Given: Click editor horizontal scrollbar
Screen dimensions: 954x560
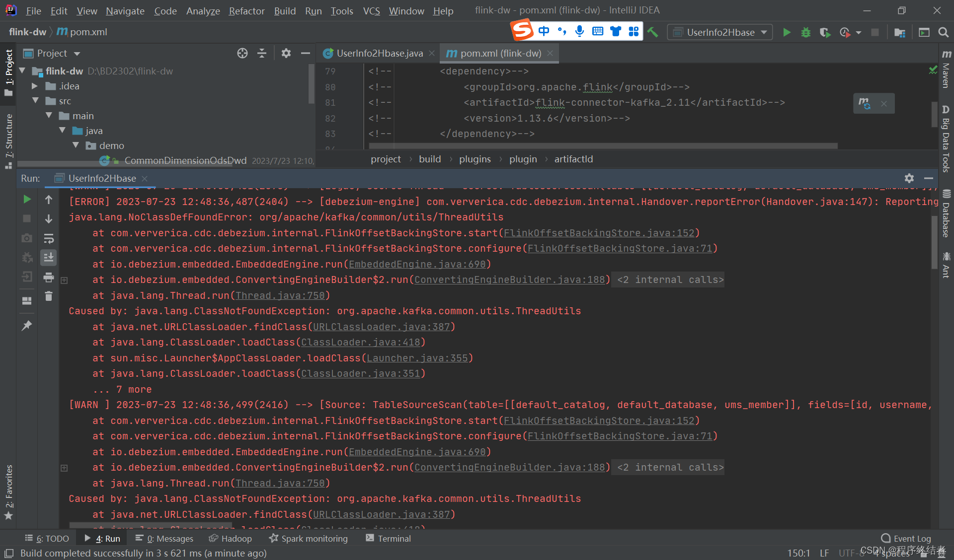Looking at the screenshot, I should (x=603, y=145).
